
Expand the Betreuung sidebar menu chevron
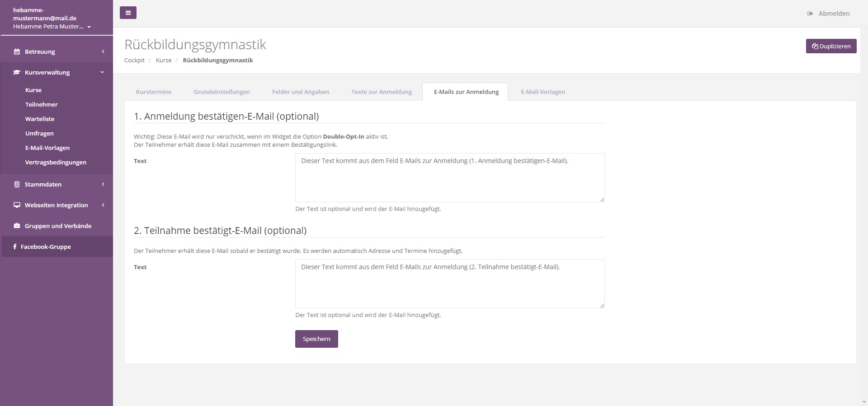103,51
